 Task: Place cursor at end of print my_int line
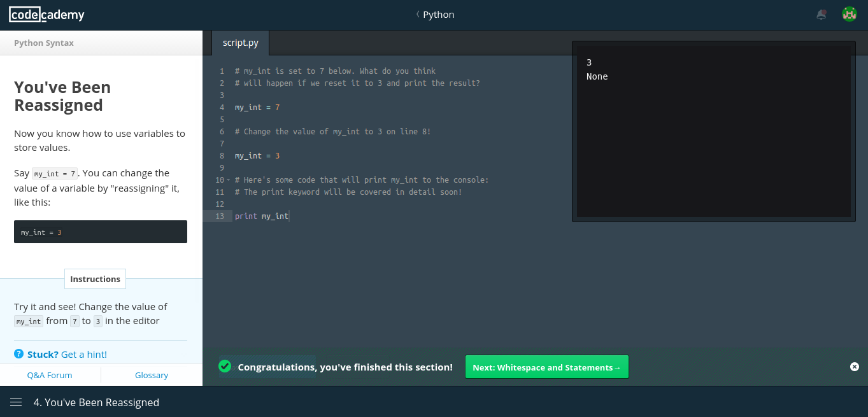pyautogui.click(x=289, y=216)
